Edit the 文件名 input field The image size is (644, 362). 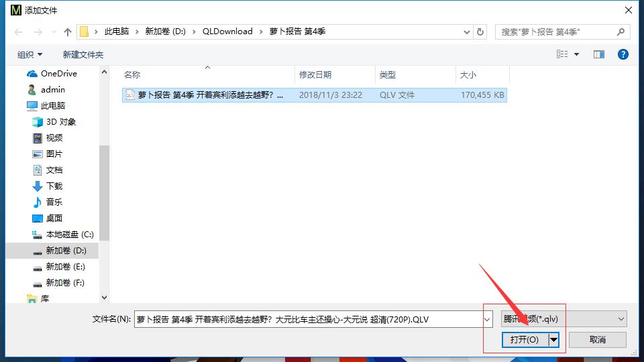click(308, 319)
